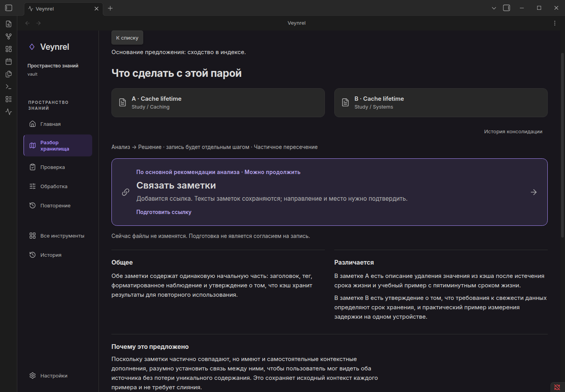Open the command palette terminal icon
565x392 pixels.
[x=9, y=87]
